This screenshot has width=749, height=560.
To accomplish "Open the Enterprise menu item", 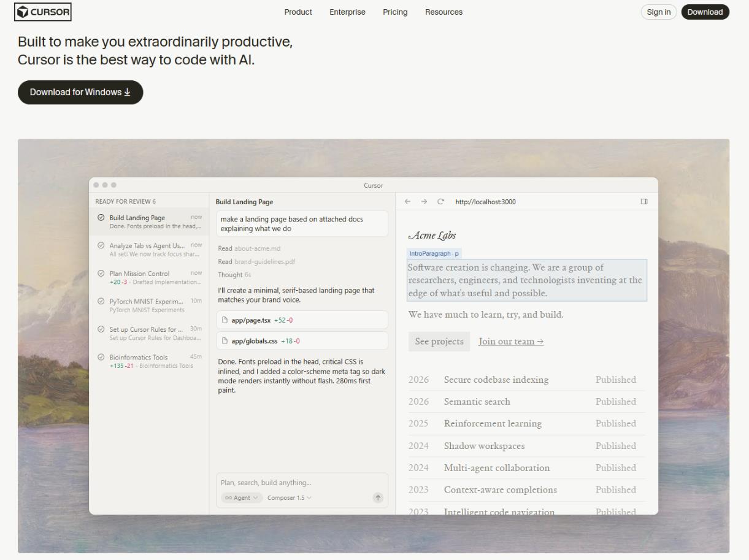I will pyautogui.click(x=347, y=12).
